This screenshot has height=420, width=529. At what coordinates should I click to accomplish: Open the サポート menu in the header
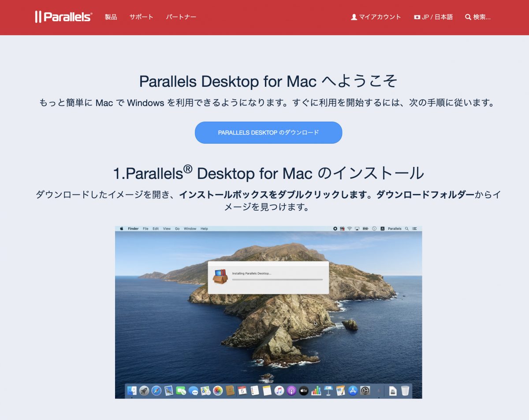pyautogui.click(x=141, y=17)
